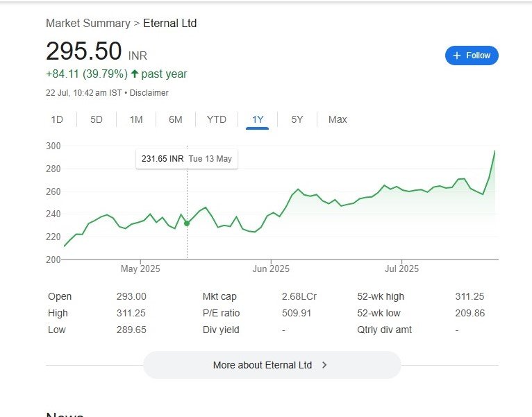Screen dimensions: 532x417
Task: Click the Mkt cap value 2.68LCr
Action: [x=299, y=296]
